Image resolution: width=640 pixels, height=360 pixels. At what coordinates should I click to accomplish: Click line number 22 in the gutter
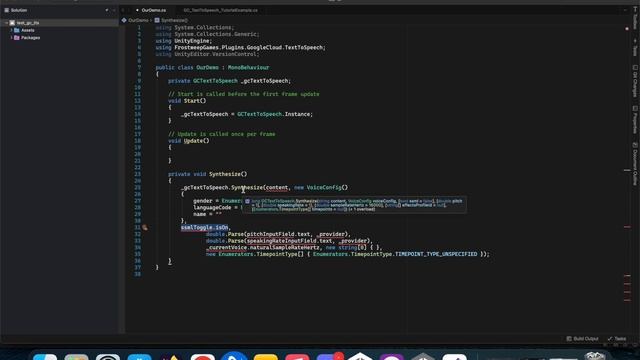[x=138, y=167]
